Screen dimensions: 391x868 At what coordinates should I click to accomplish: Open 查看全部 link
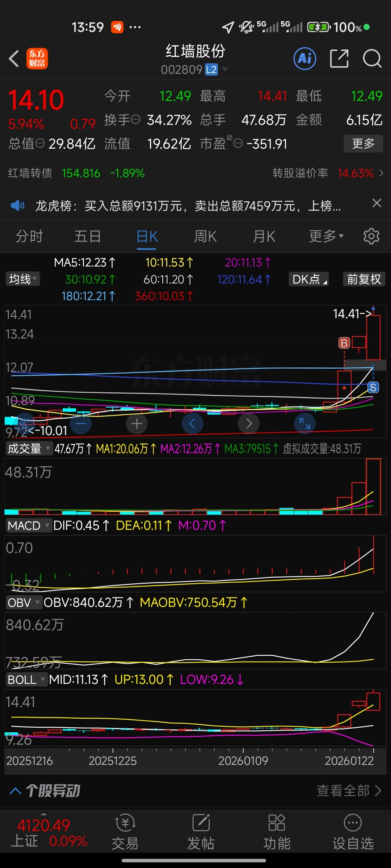point(349,790)
